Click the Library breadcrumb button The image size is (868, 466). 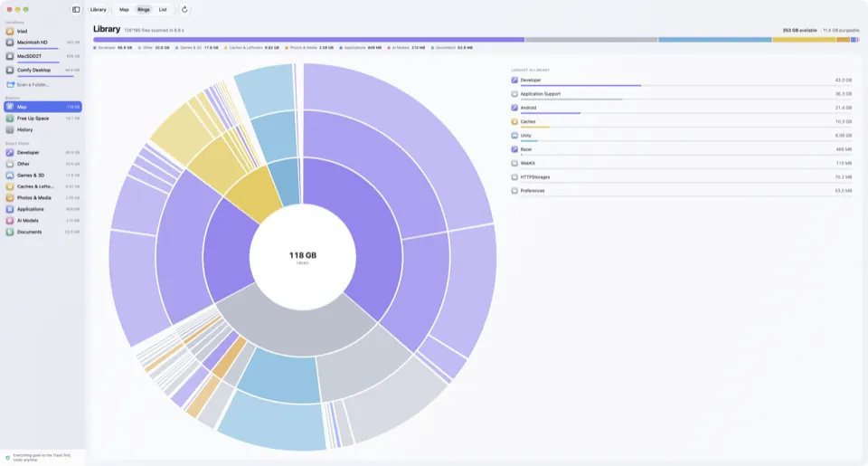[98, 9]
